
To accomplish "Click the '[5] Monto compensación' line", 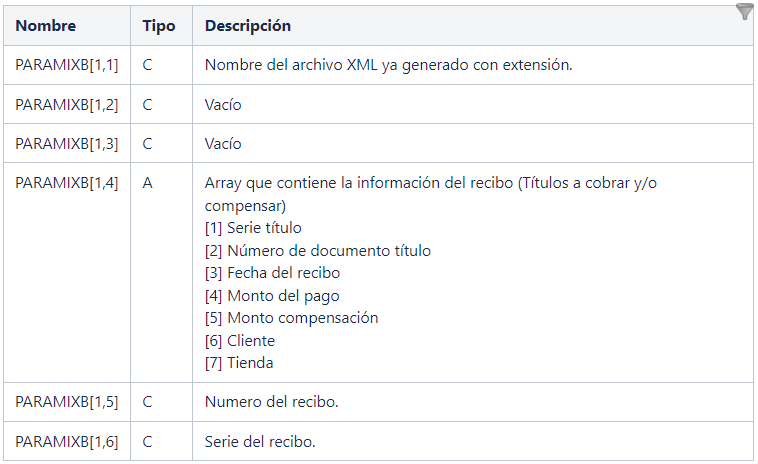I will [292, 318].
